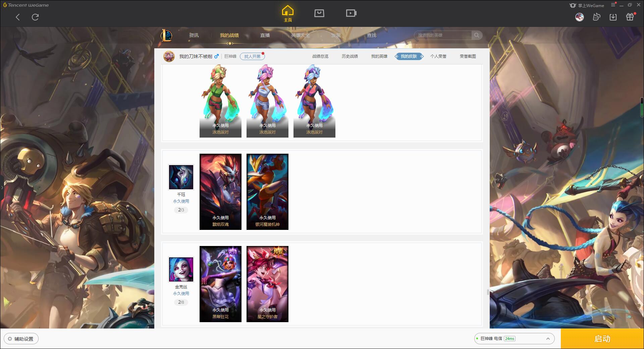Viewport: 644px width, 349px height.
Task: Select the 我的皮肤 sub-tab
Action: (x=409, y=56)
